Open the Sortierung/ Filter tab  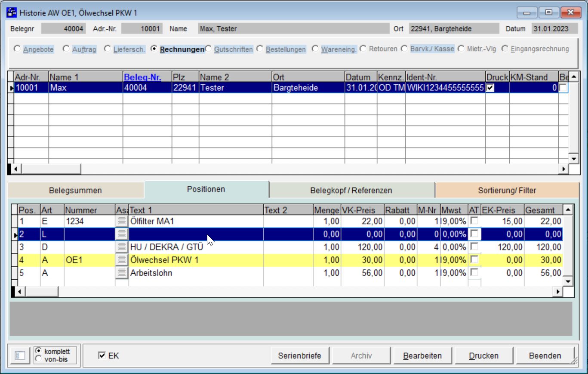coord(507,190)
